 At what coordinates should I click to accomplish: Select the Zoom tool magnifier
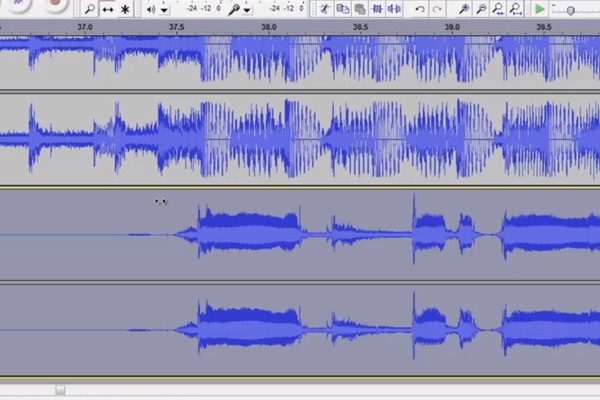(x=88, y=9)
